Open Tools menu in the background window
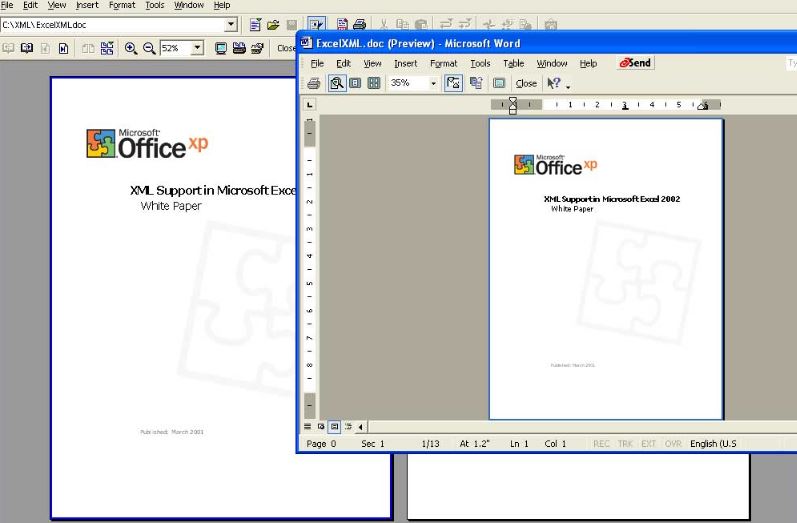The width and height of the screenshot is (797, 523). coord(155,5)
